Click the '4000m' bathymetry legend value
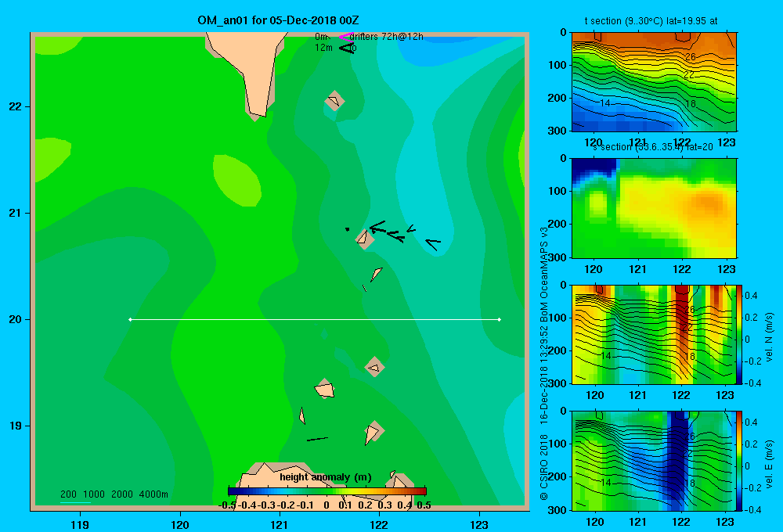This screenshot has width=783, height=532. click(153, 494)
